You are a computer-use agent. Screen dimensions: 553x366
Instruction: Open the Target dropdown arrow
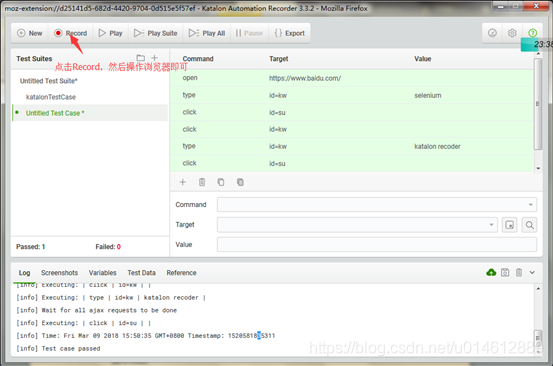pos(491,225)
